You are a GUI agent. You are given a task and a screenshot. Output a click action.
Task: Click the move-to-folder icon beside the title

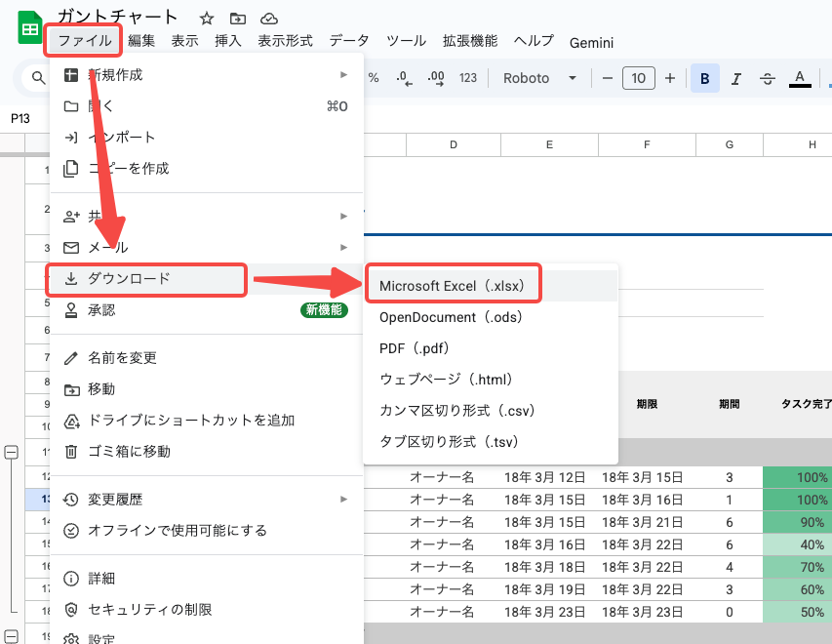click(238, 17)
